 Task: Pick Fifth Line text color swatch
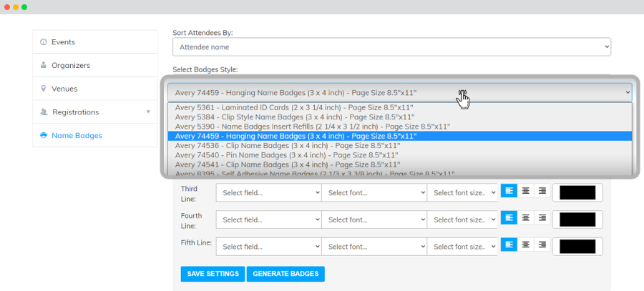coord(577,247)
